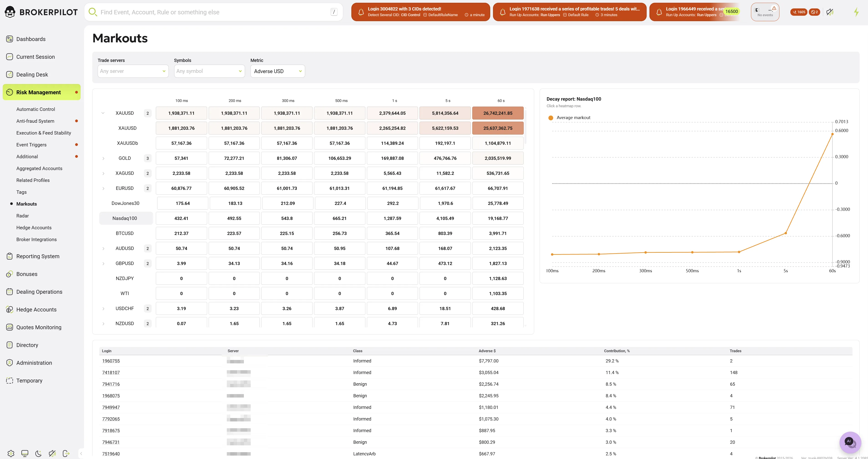868x459 pixels.
Task: Click the 1605 missed events badge
Action: [x=799, y=12]
